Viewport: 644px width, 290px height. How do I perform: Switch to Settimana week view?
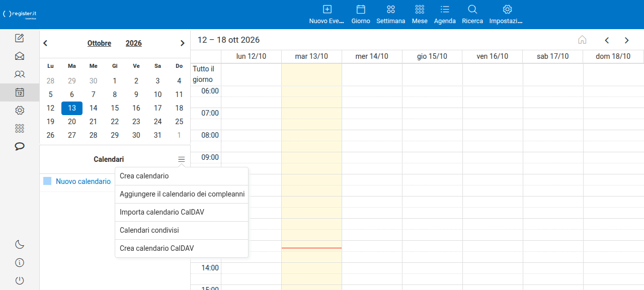[x=391, y=15]
